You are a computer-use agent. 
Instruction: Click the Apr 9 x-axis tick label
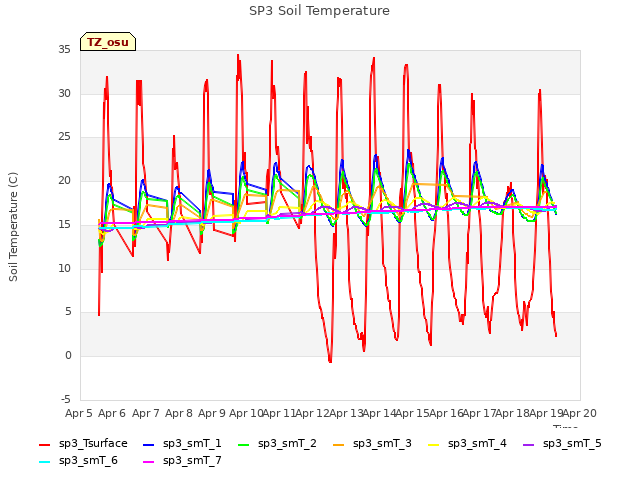[x=212, y=413]
